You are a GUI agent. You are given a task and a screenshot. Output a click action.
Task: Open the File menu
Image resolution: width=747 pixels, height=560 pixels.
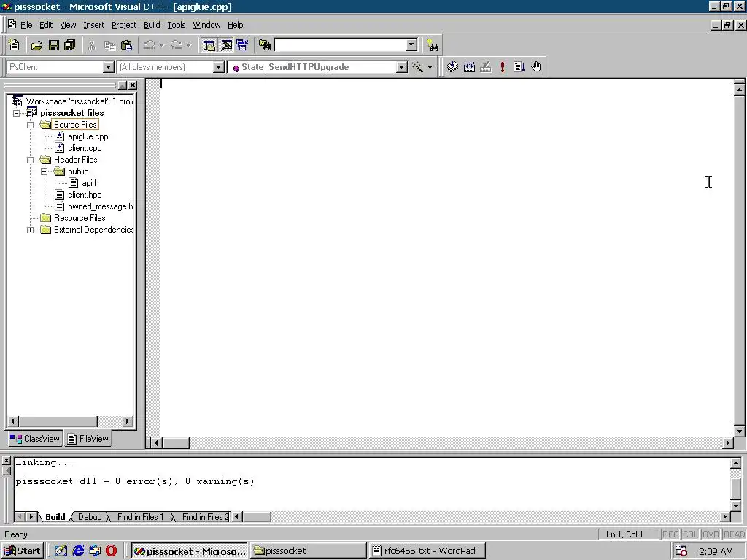[26, 25]
